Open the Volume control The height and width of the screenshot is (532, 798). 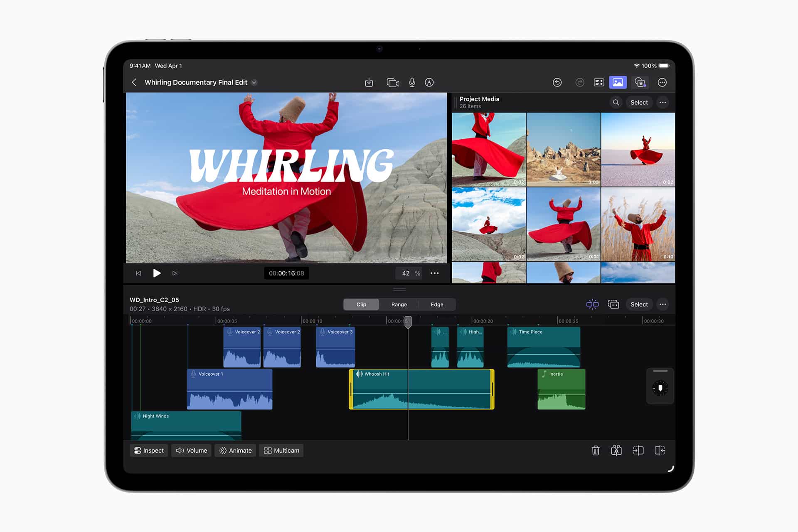[x=192, y=451]
